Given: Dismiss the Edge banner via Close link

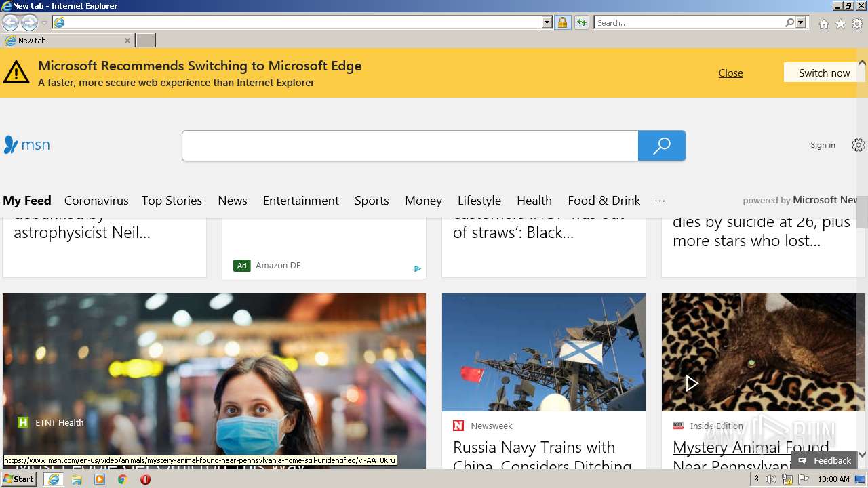Looking at the screenshot, I should tap(730, 73).
